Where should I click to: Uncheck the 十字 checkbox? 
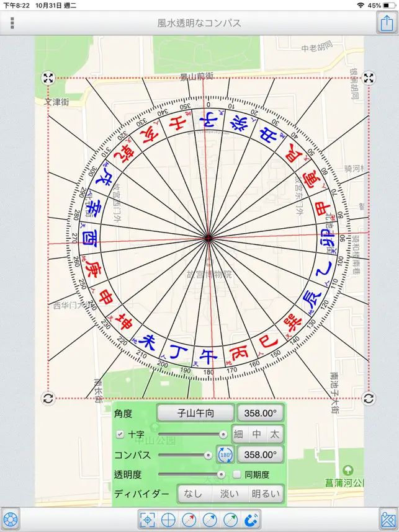point(120,434)
